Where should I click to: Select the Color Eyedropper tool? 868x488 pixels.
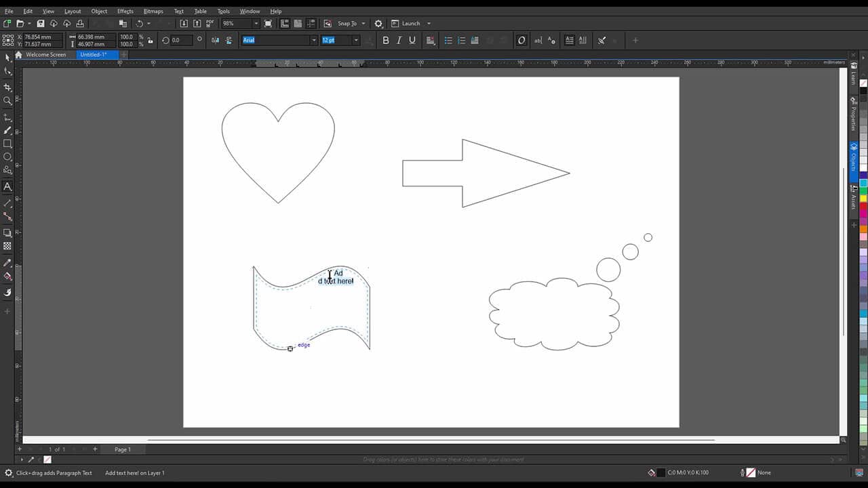pos(7,263)
